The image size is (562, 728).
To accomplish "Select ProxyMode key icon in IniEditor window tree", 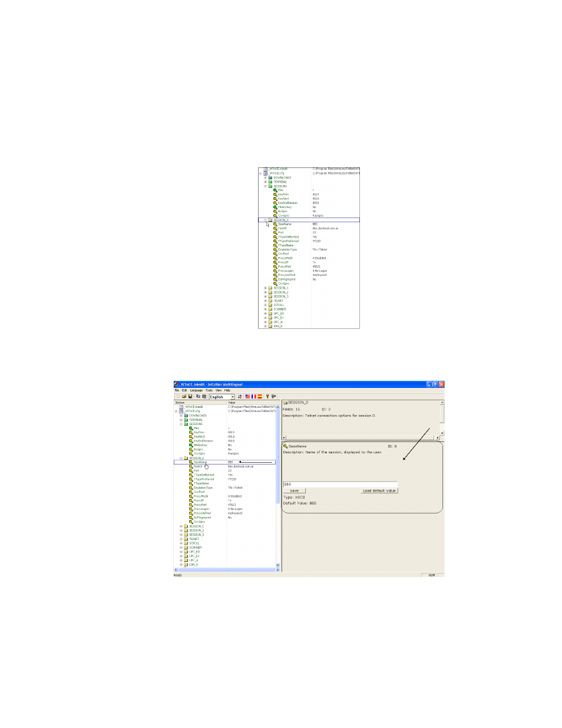I will coord(191,496).
